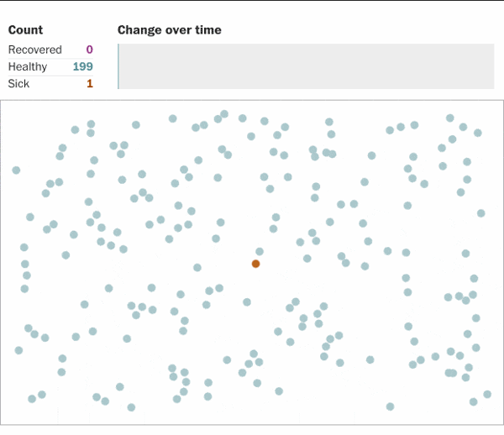Click the "Sick" label
The width and height of the screenshot is (504, 435).
click(18, 84)
